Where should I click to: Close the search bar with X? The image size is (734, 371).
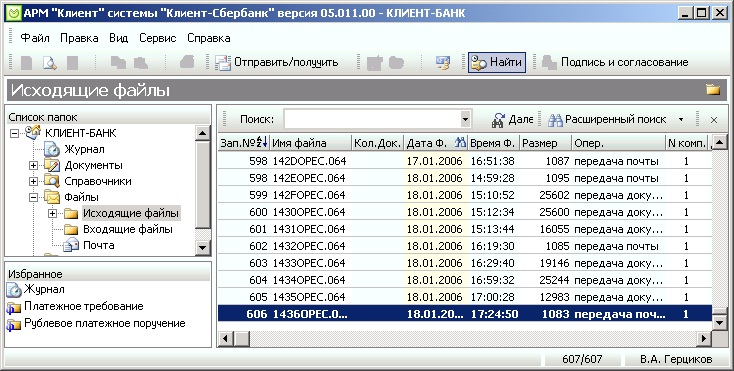coord(714,120)
